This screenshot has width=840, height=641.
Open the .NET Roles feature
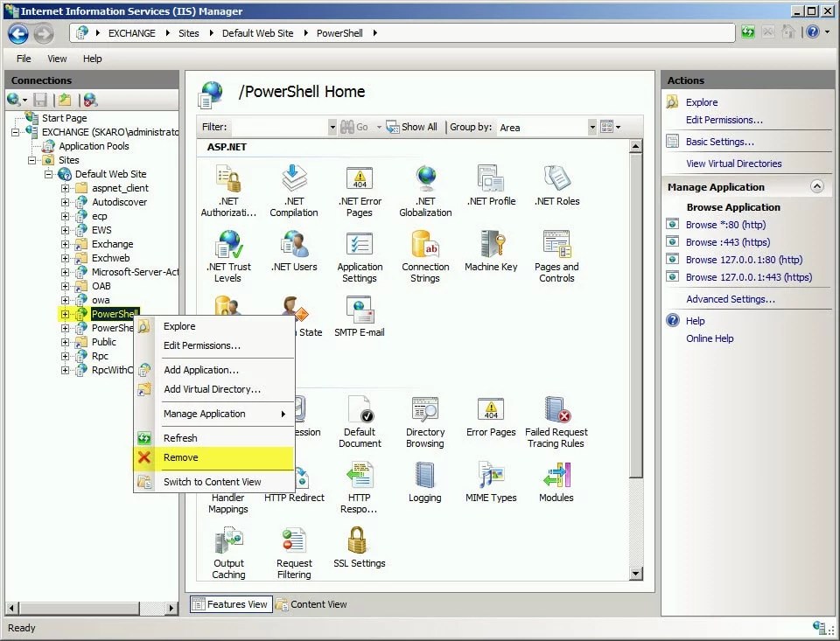point(556,185)
